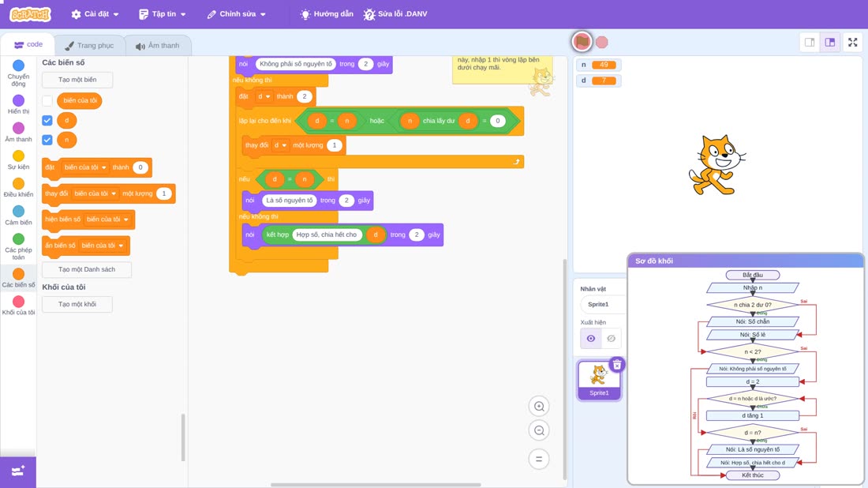Open variable dropdown in the 'đặt' palette block

[x=84, y=167]
